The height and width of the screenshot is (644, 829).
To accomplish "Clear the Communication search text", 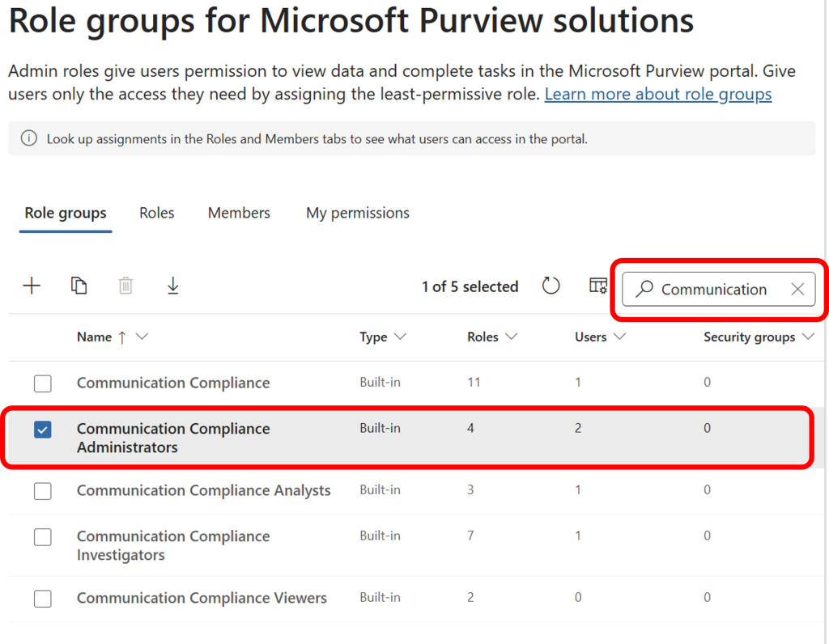I will 797,289.
